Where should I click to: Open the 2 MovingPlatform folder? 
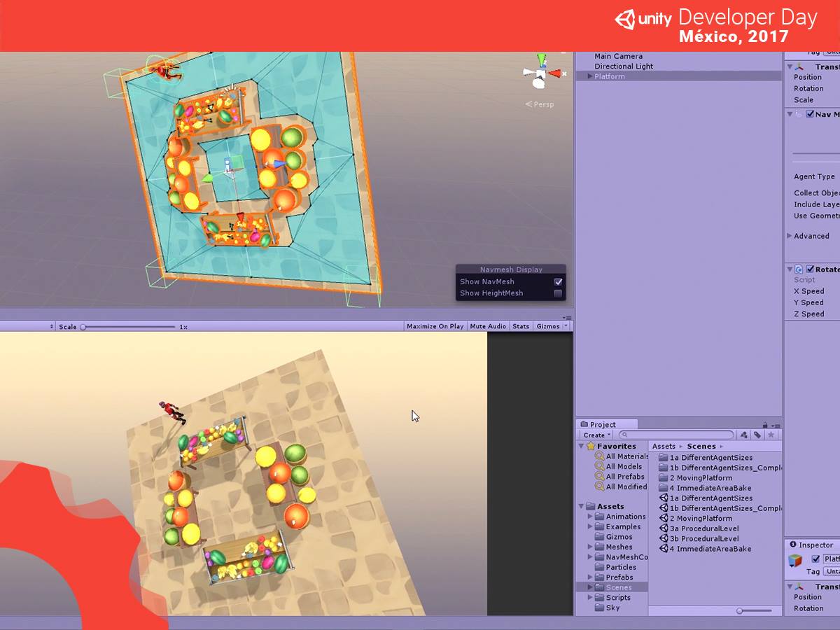click(x=696, y=478)
